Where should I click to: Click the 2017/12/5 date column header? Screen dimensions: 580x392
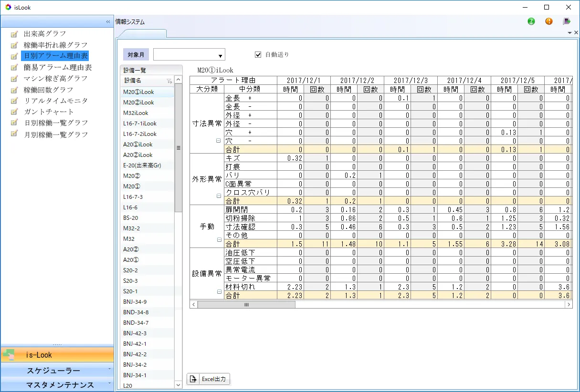pyautogui.click(x=517, y=80)
